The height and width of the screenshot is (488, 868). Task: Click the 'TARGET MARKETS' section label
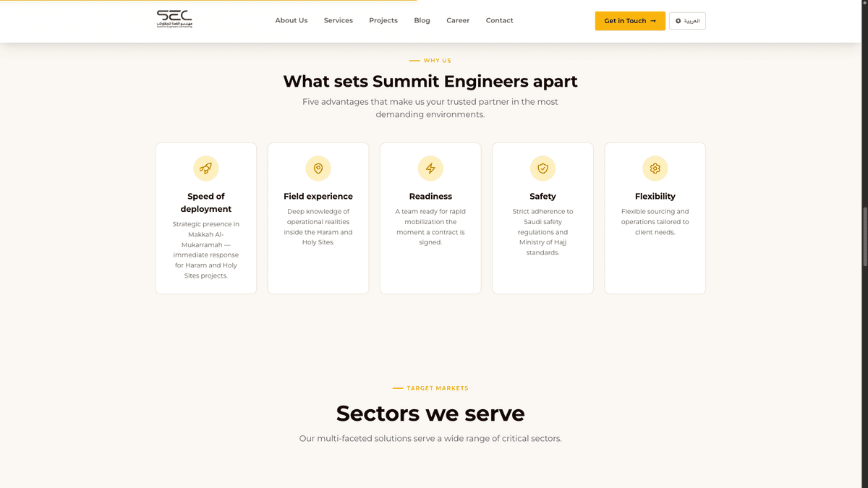click(x=438, y=388)
